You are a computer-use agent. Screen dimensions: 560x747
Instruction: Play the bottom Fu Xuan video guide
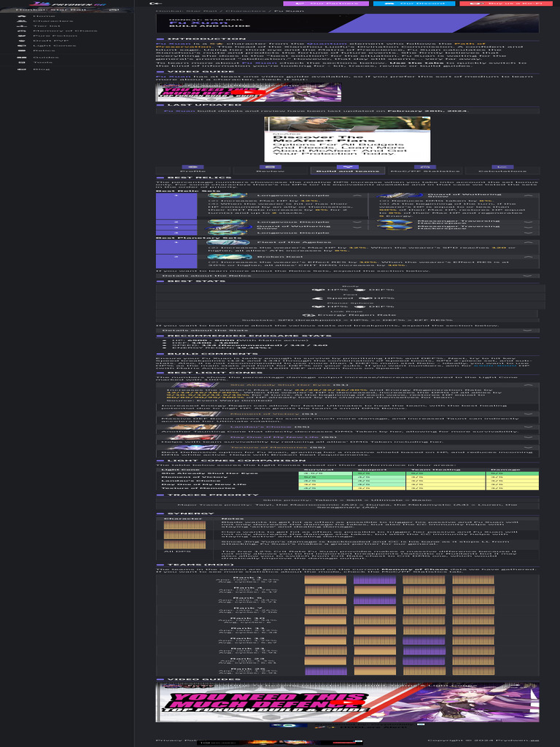click(x=348, y=703)
